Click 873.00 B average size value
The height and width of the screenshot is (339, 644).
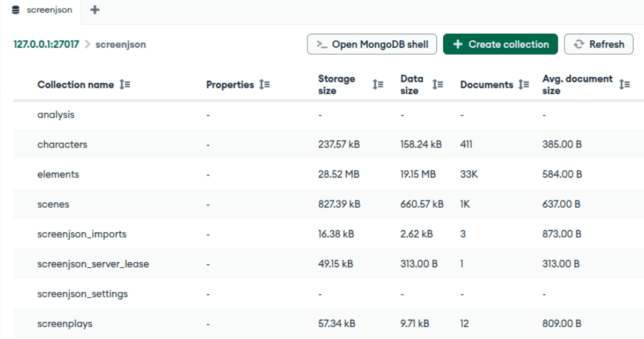coord(561,234)
